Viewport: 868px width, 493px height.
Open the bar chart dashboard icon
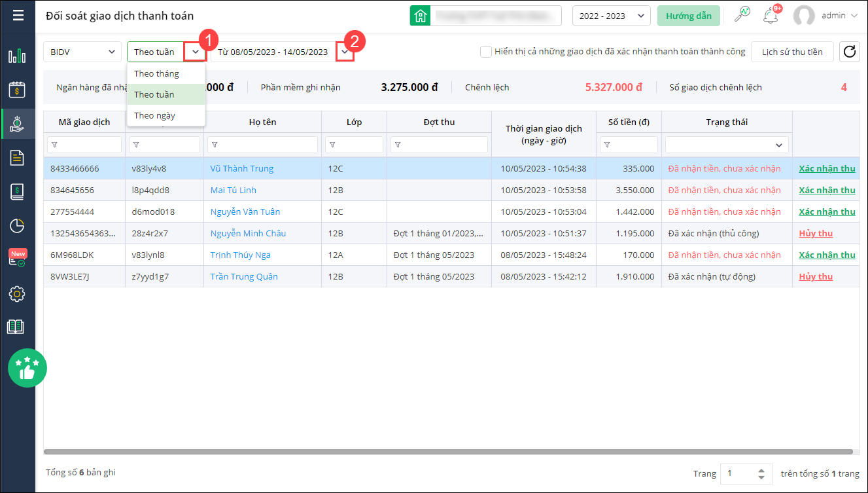click(x=17, y=56)
